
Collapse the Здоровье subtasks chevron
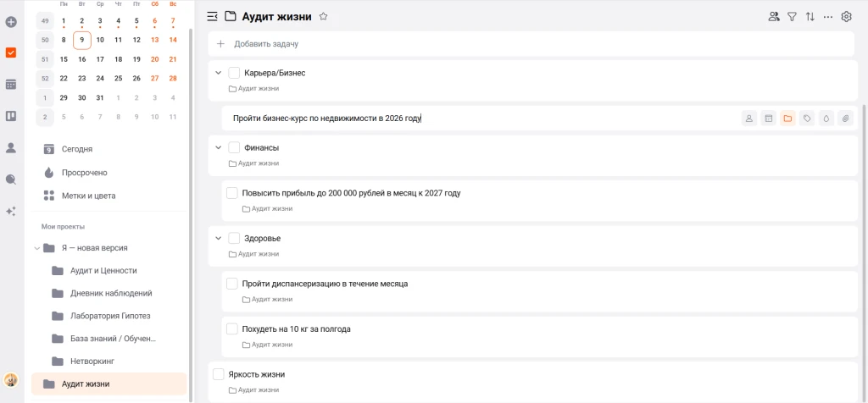[218, 238]
